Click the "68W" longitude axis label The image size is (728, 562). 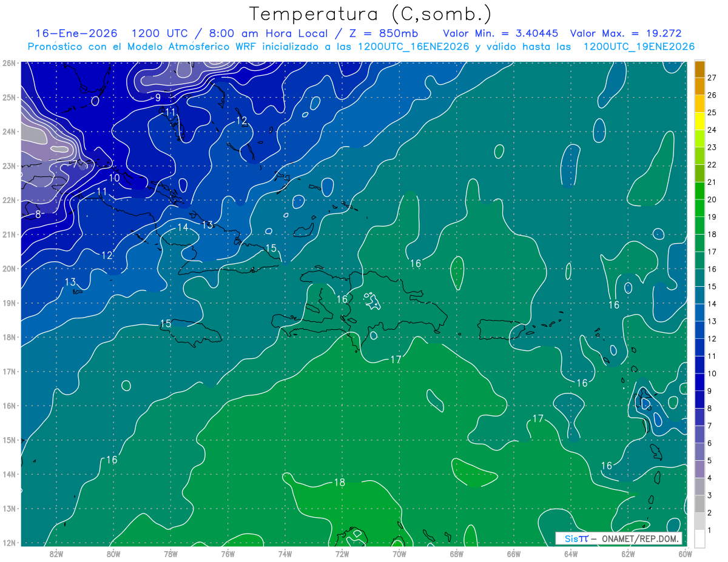tap(457, 553)
